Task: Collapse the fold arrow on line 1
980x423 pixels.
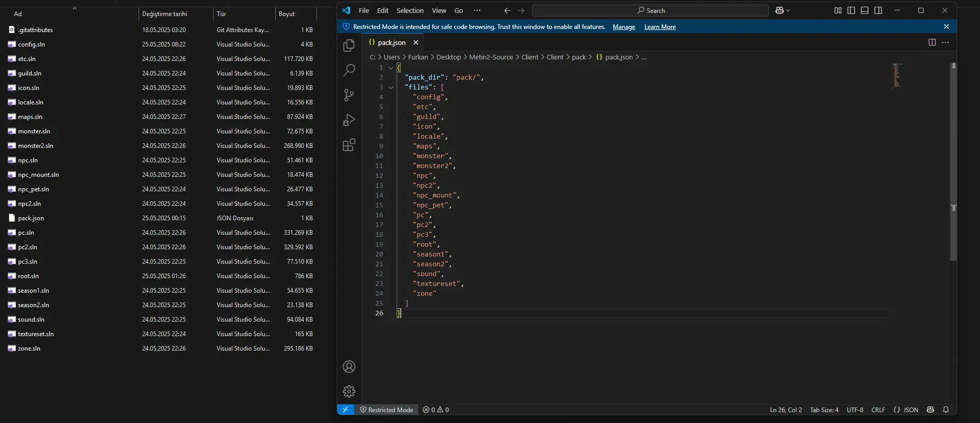Action: [x=391, y=68]
